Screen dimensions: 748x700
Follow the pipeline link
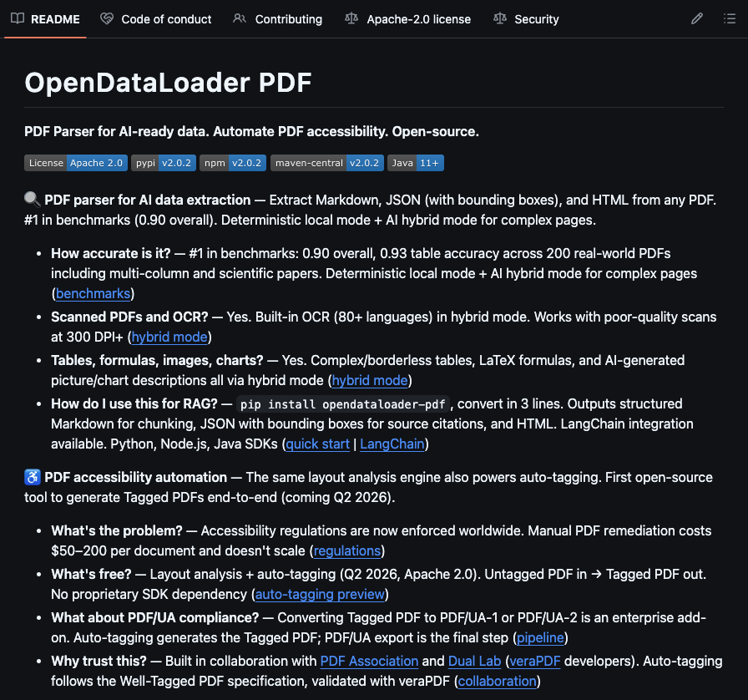click(540, 638)
